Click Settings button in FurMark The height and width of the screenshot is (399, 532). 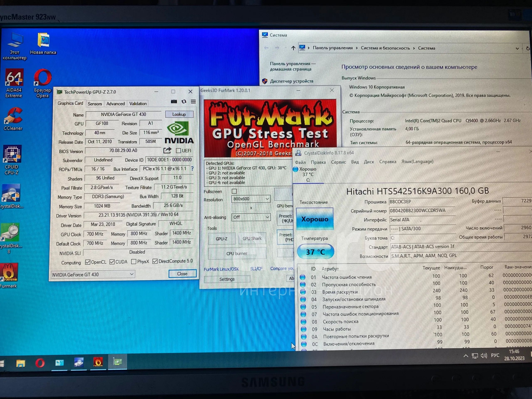(227, 279)
